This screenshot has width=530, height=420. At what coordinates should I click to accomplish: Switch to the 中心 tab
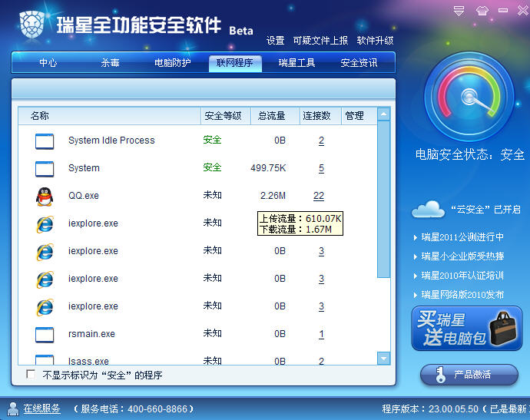48,63
